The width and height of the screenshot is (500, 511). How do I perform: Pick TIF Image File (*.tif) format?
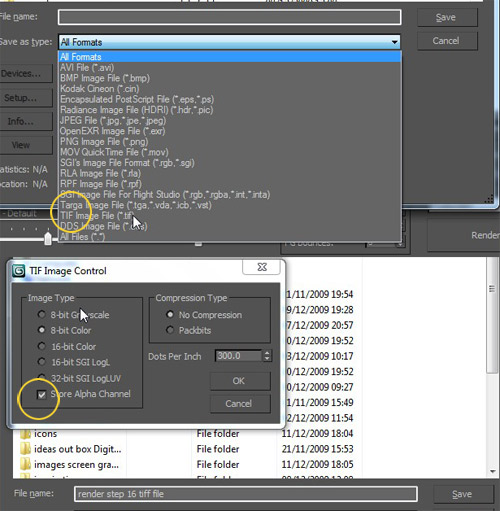tap(230, 216)
